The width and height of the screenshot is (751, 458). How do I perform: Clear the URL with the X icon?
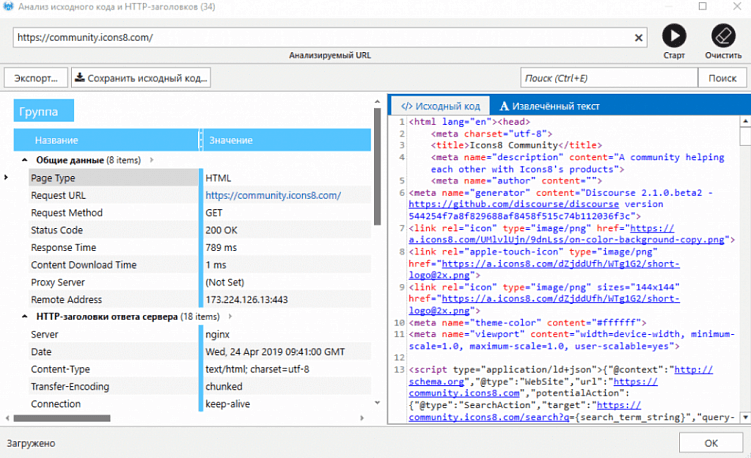(x=639, y=38)
